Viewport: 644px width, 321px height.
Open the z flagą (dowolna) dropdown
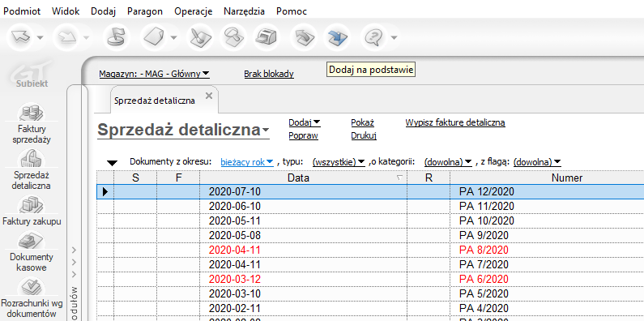[x=537, y=162]
